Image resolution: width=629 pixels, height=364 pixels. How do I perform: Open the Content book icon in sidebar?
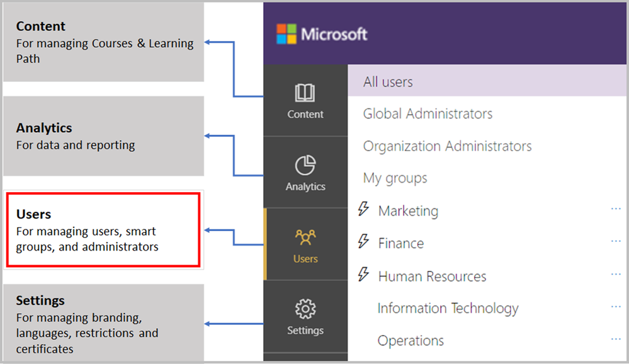coord(305,93)
